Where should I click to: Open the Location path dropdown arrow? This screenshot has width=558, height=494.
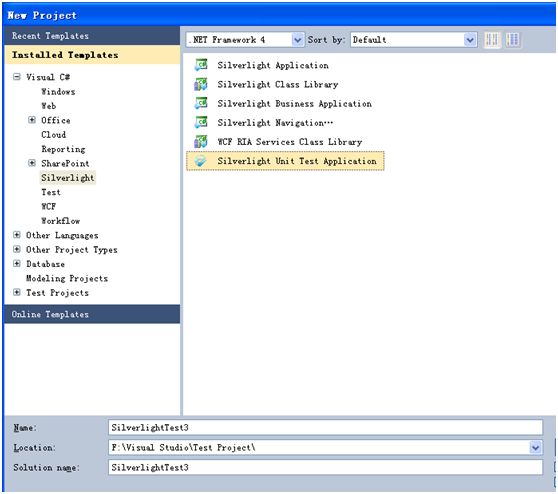[x=536, y=447]
